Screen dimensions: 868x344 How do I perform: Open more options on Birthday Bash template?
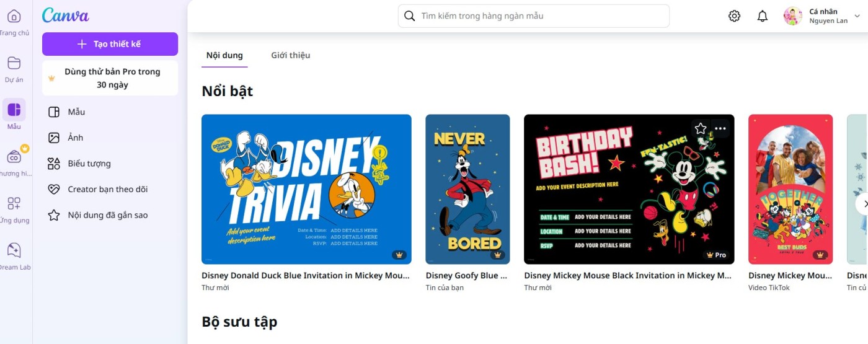click(720, 128)
